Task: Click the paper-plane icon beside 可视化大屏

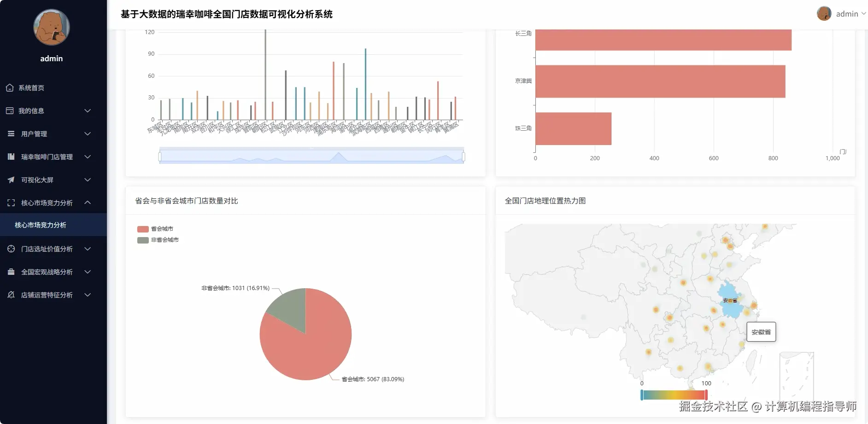Action: 11,180
